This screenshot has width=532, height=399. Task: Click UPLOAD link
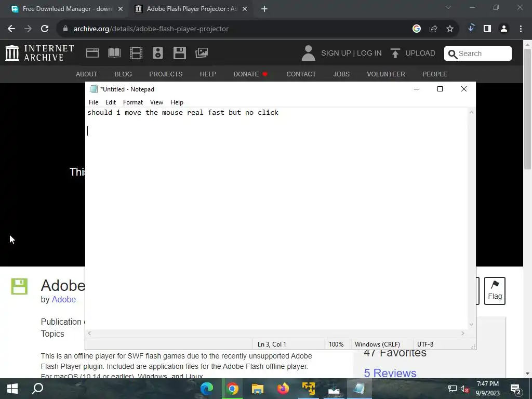pyautogui.click(x=420, y=54)
